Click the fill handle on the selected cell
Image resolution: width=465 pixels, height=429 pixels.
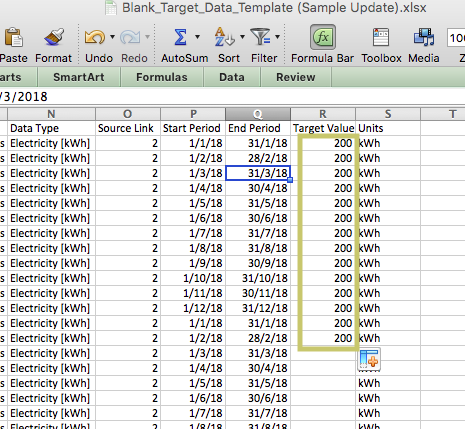click(290, 180)
